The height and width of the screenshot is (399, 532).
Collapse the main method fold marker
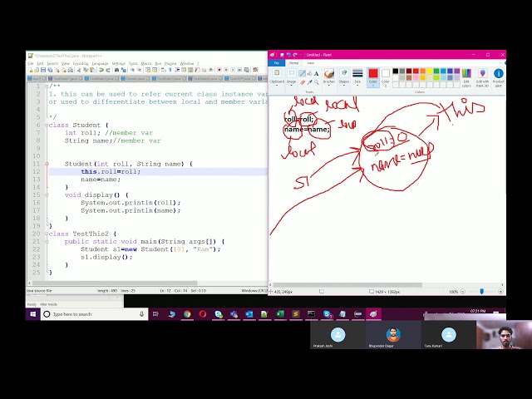pyautogui.click(x=47, y=242)
